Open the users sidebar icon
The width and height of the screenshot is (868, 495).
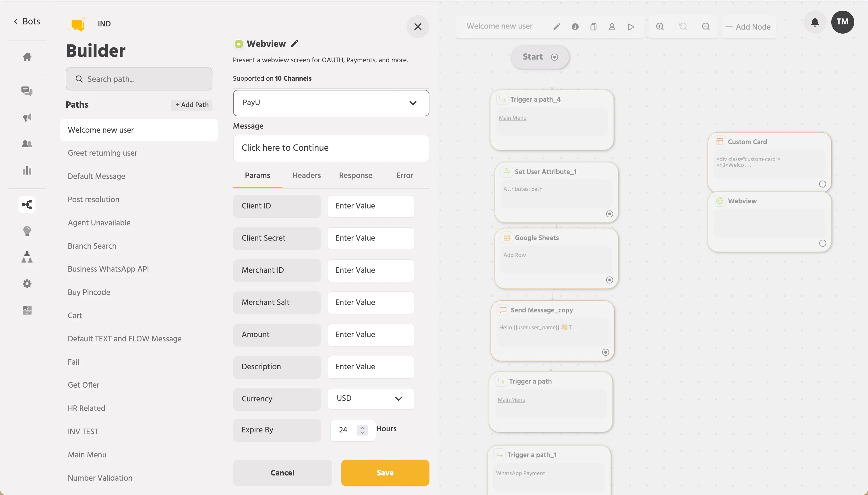(x=27, y=144)
